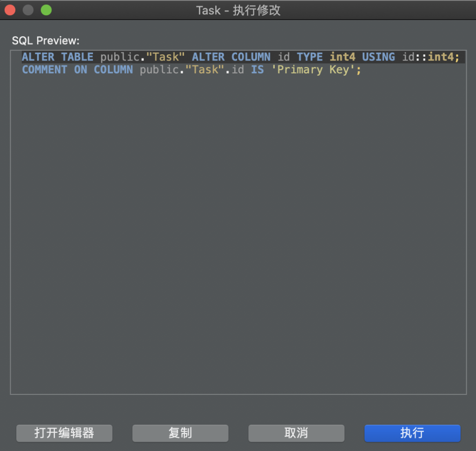Close the dialog with red window button
The height and width of the screenshot is (451, 476).
coord(10,10)
